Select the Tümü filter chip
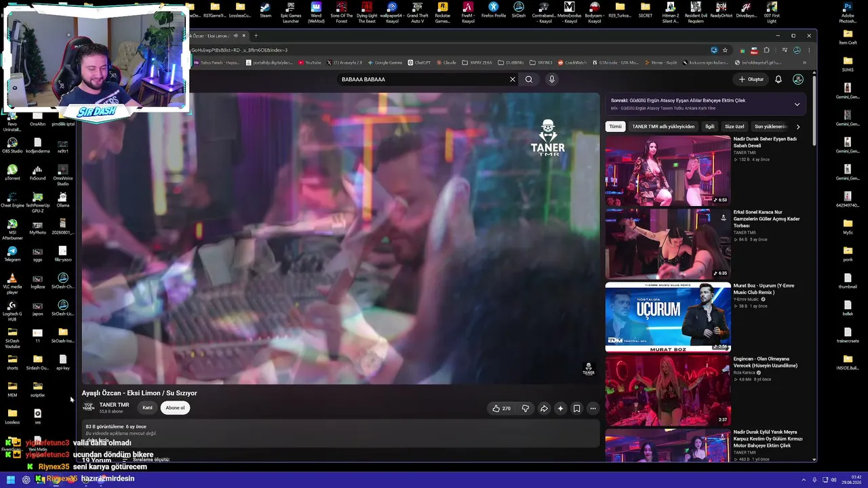Image resolution: width=868 pixels, height=488 pixels. tap(615, 127)
